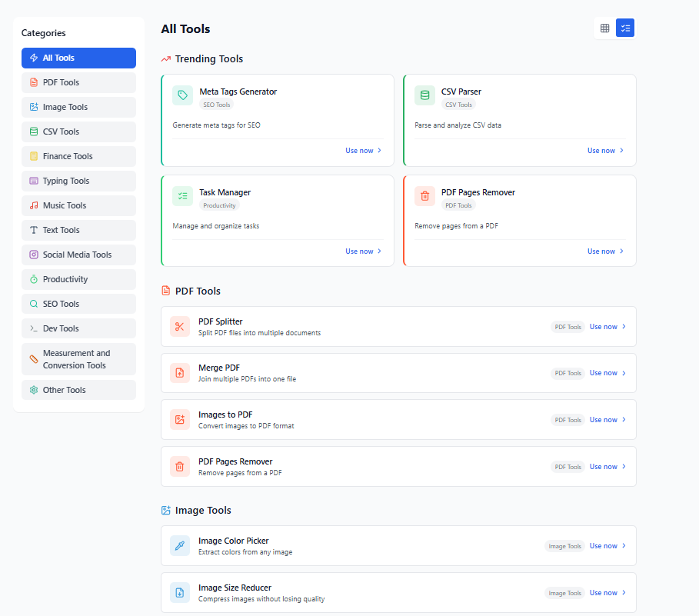Screen dimensions: 699x616
Task: Open the CSV Tools category
Action: coord(79,132)
